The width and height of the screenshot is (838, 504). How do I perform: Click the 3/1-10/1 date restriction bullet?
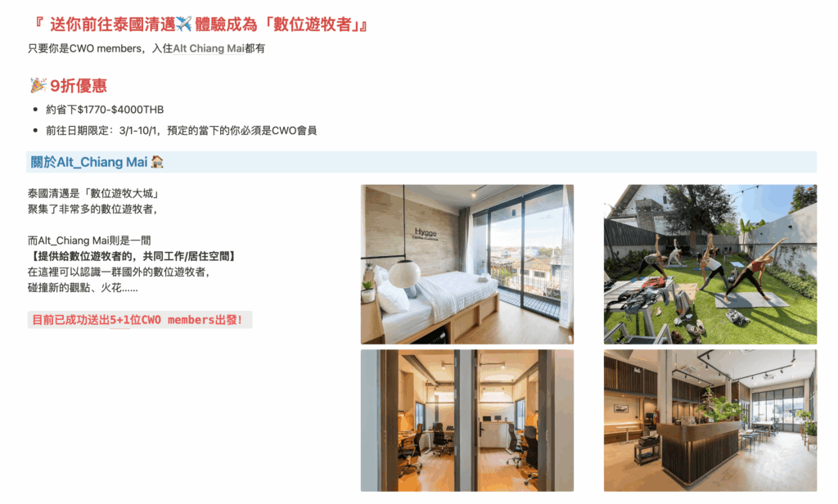pos(181,130)
